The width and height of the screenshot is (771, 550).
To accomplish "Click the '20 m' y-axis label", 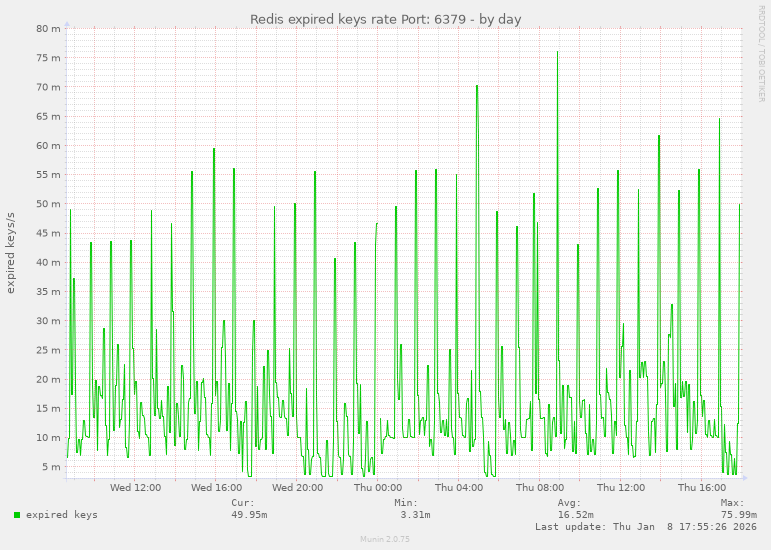I will point(48,379).
